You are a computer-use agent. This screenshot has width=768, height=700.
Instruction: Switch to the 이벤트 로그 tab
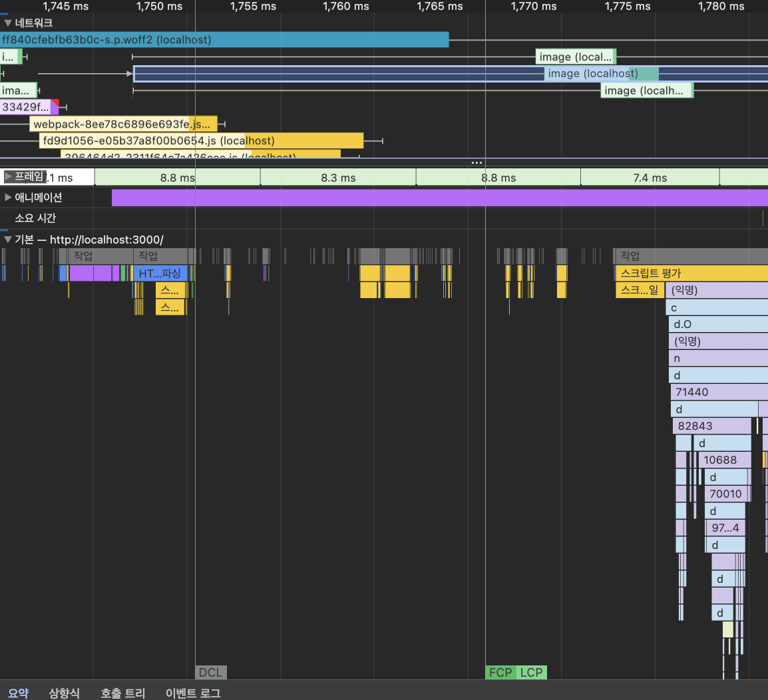click(193, 693)
